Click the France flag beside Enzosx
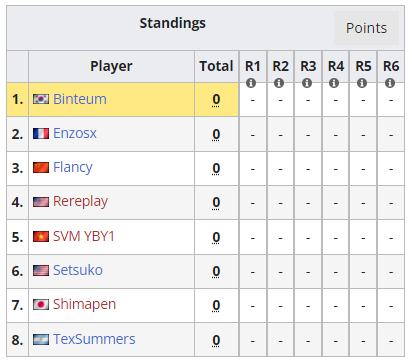This screenshot has height=364, width=412. point(41,134)
